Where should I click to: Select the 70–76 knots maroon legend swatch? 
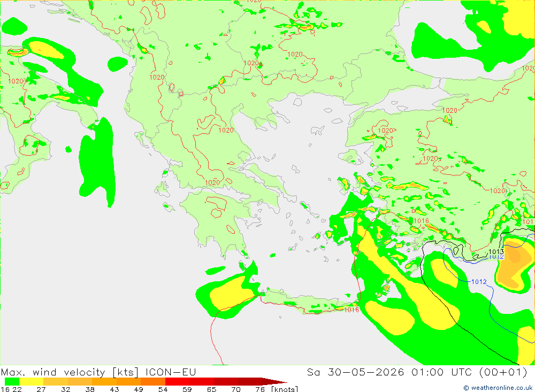click(250, 381)
